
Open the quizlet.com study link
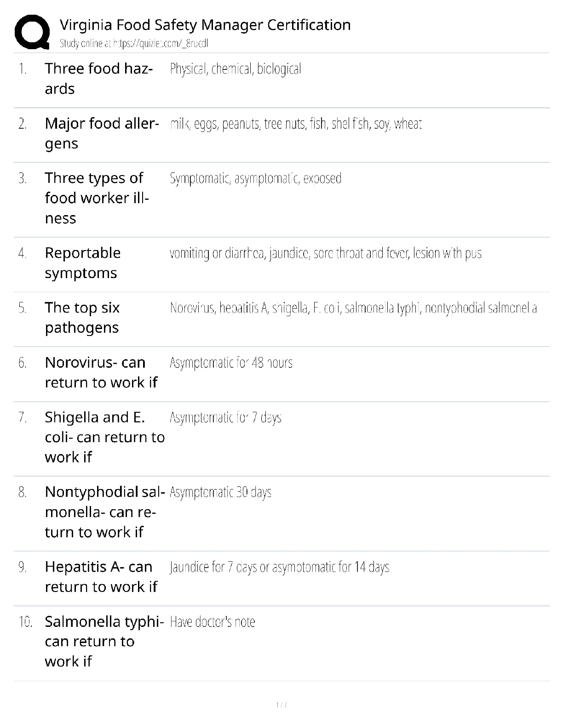134,44
